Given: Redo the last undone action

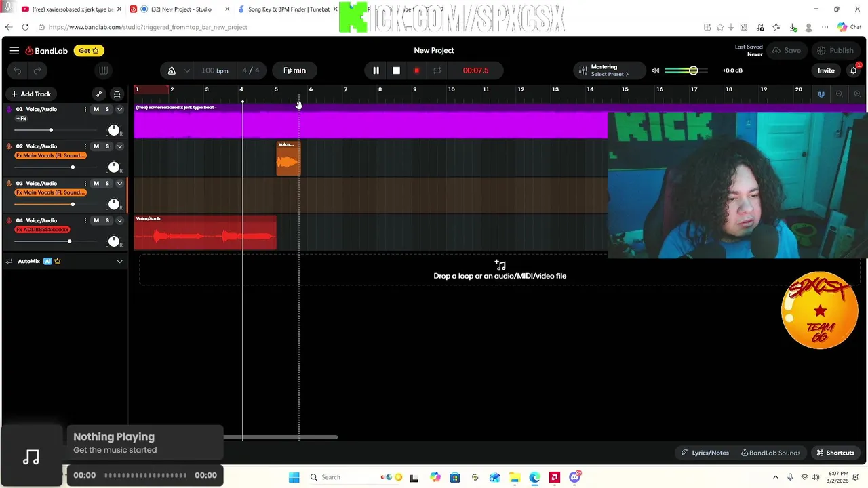Looking at the screenshot, I should coord(37,70).
